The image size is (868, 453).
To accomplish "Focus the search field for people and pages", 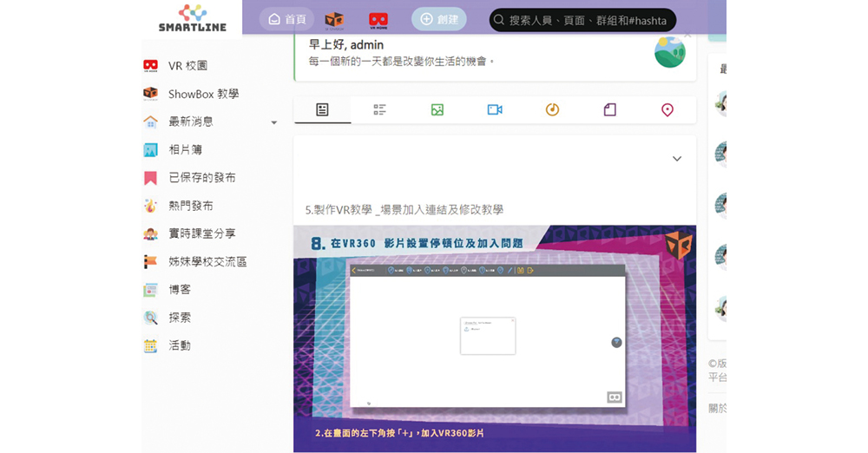I will (582, 20).
